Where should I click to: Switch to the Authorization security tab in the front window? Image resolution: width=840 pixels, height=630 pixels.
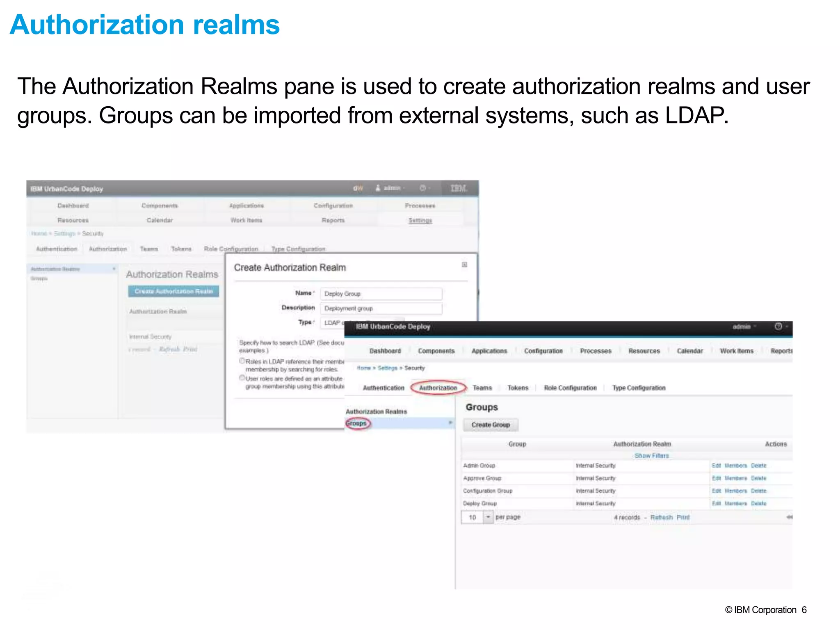point(438,388)
